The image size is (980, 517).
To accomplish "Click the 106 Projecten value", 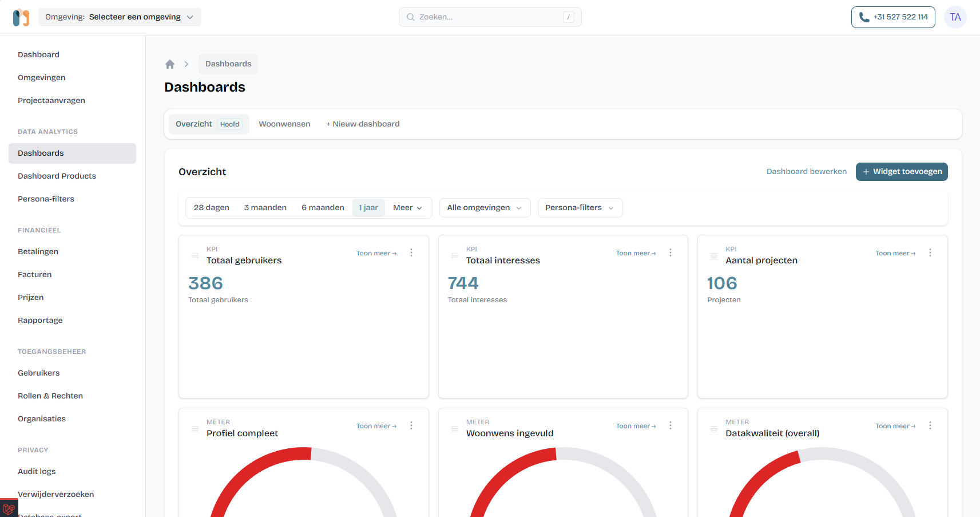I will 722,283.
